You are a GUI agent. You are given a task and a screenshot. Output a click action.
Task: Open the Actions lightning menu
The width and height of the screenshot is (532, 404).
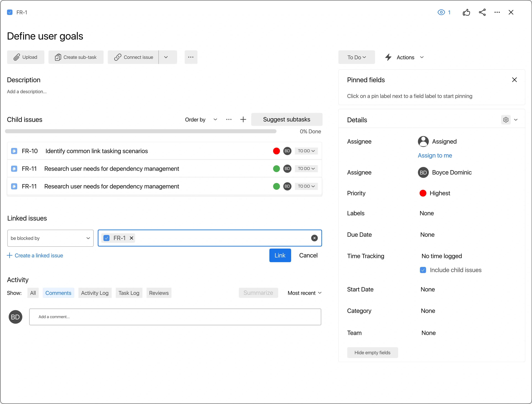coord(405,57)
